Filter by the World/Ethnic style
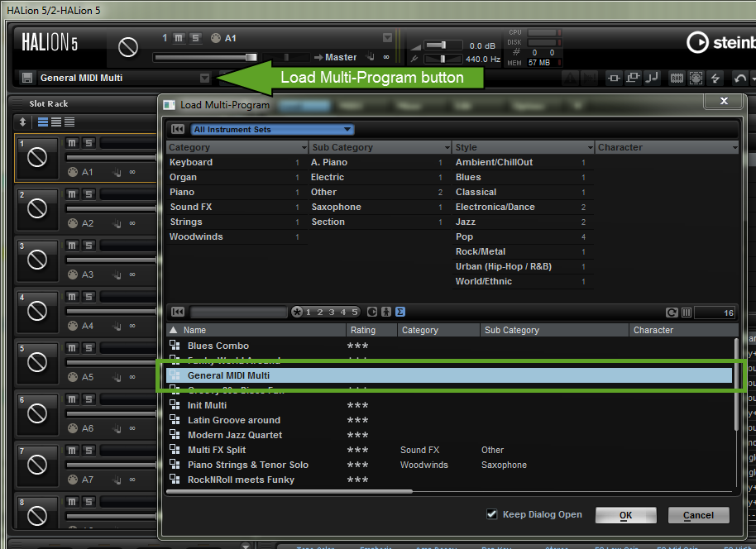This screenshot has width=756, height=549. [521, 281]
